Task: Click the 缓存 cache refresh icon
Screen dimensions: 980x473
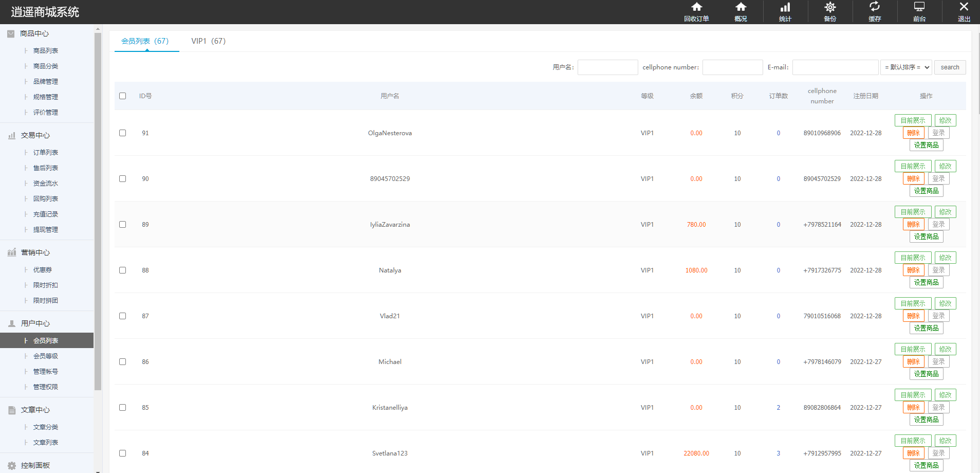Action: 875,7
